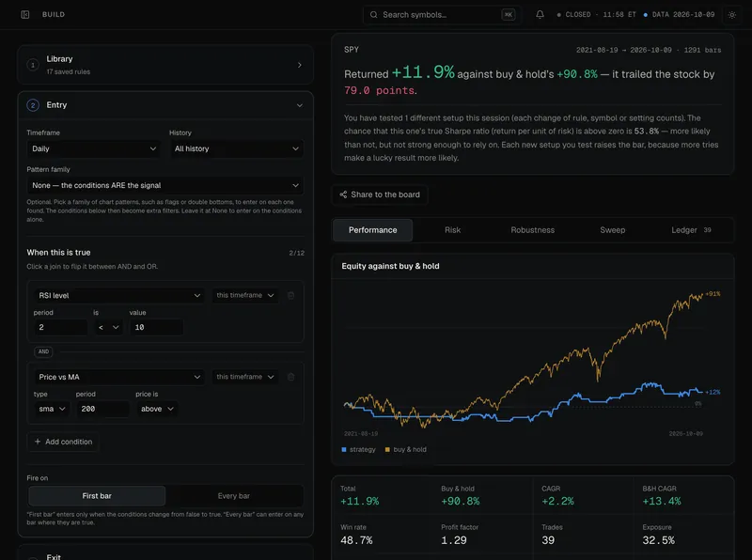Switch to the Robustness tab
752x560 pixels.
(532, 230)
